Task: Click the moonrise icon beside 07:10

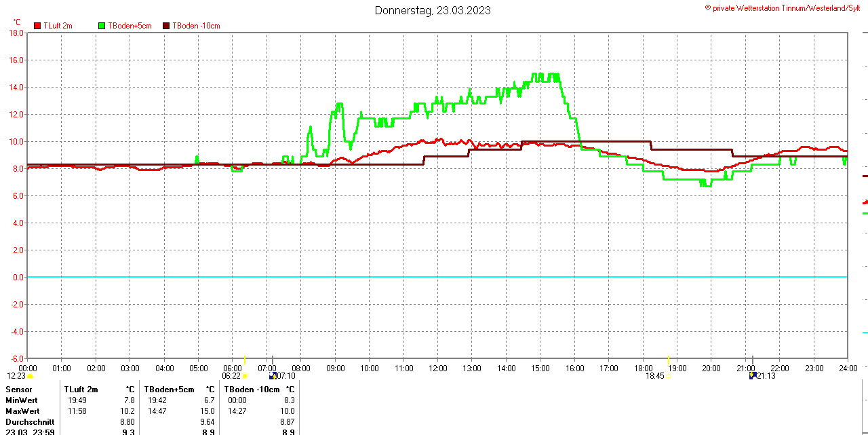Action: tap(273, 375)
